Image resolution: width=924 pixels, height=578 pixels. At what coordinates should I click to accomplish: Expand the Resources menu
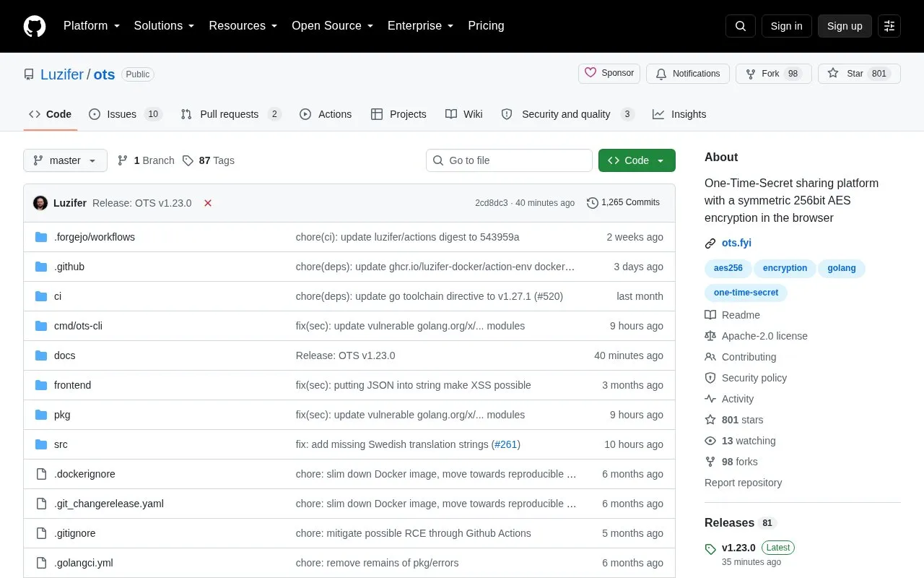click(243, 26)
